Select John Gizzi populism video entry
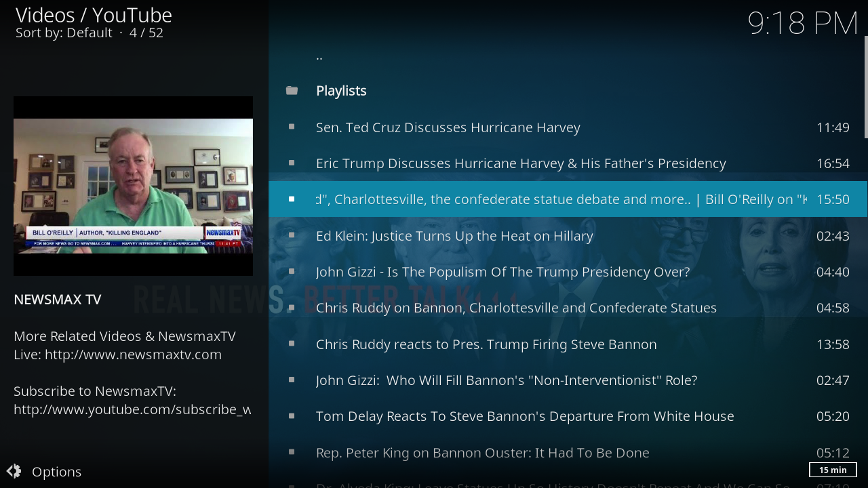868x488 pixels. point(502,272)
